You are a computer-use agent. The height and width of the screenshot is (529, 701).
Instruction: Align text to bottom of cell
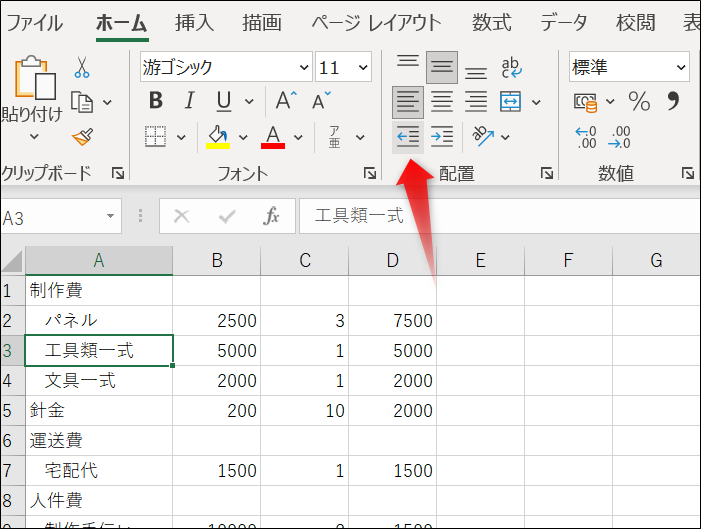(x=476, y=72)
